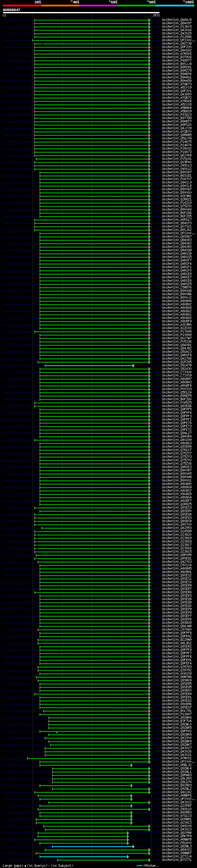
Task: Select label UniRef100_B9H459
Action: point(177,81)
